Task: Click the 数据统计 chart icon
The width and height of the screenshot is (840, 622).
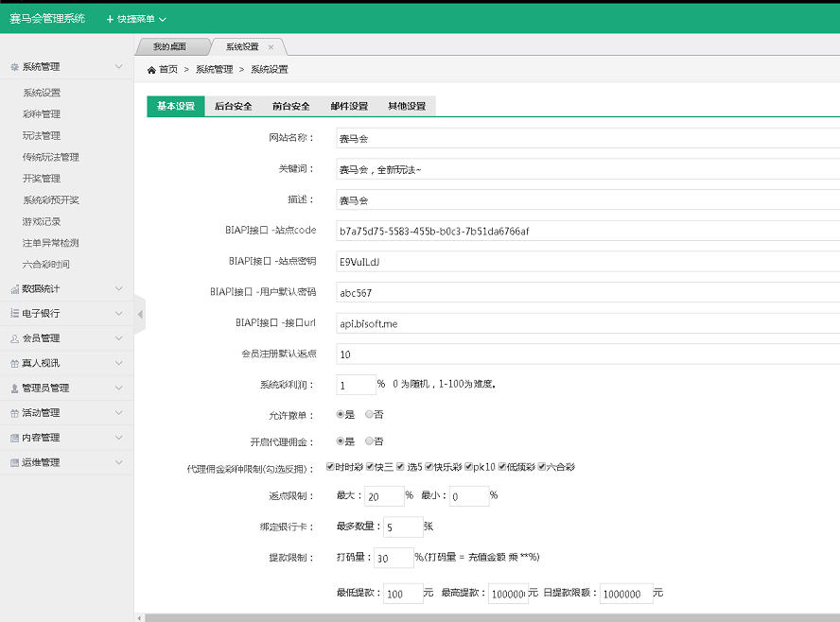Action: (x=15, y=288)
